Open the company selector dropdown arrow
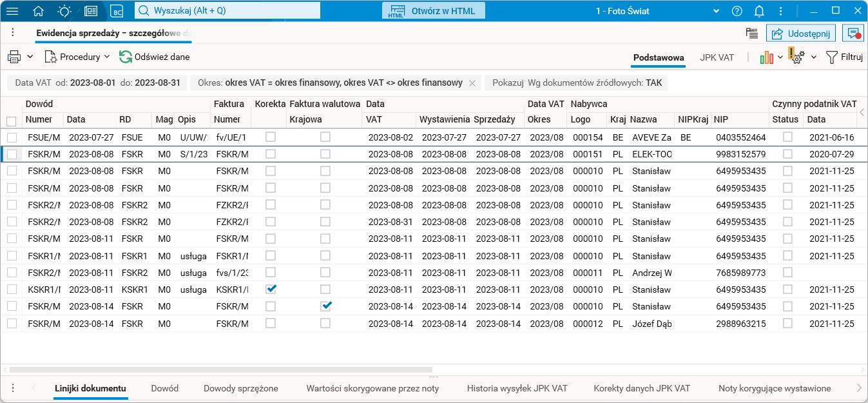This screenshot has height=403, width=868. coord(716,11)
